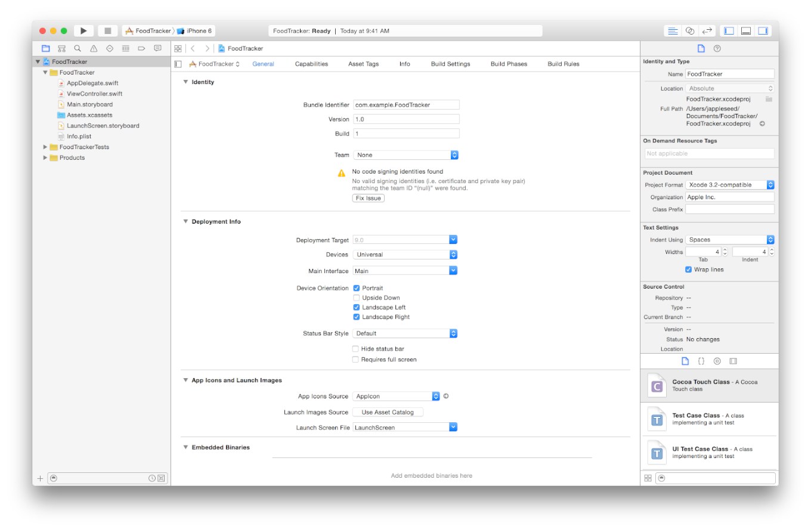The width and height of the screenshot is (811, 532).
Task: Show the Object library
Action: pos(717,361)
